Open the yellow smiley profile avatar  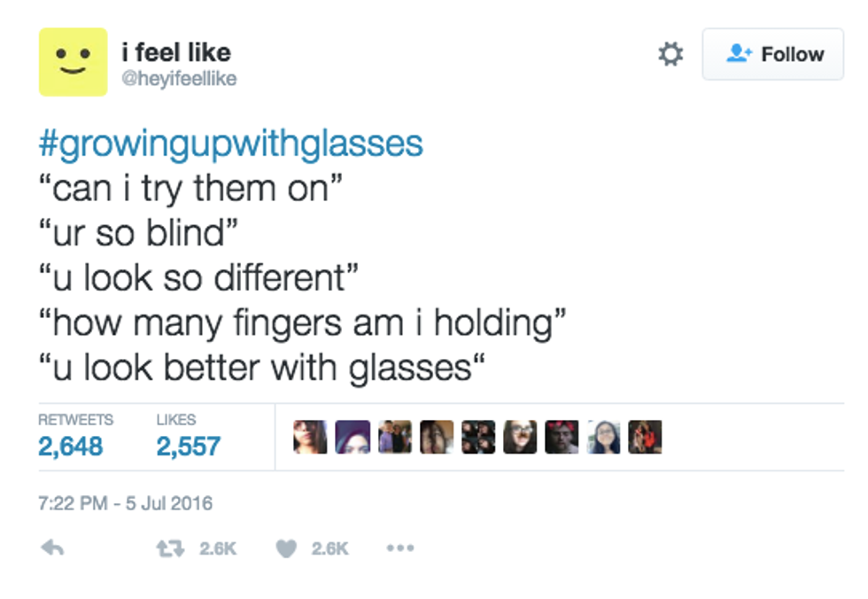click(x=73, y=62)
